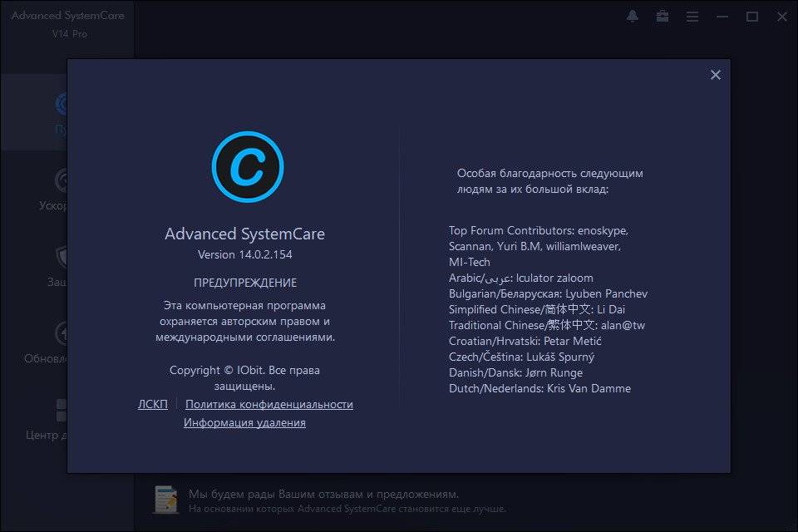Close the About dialog with X

tap(715, 75)
